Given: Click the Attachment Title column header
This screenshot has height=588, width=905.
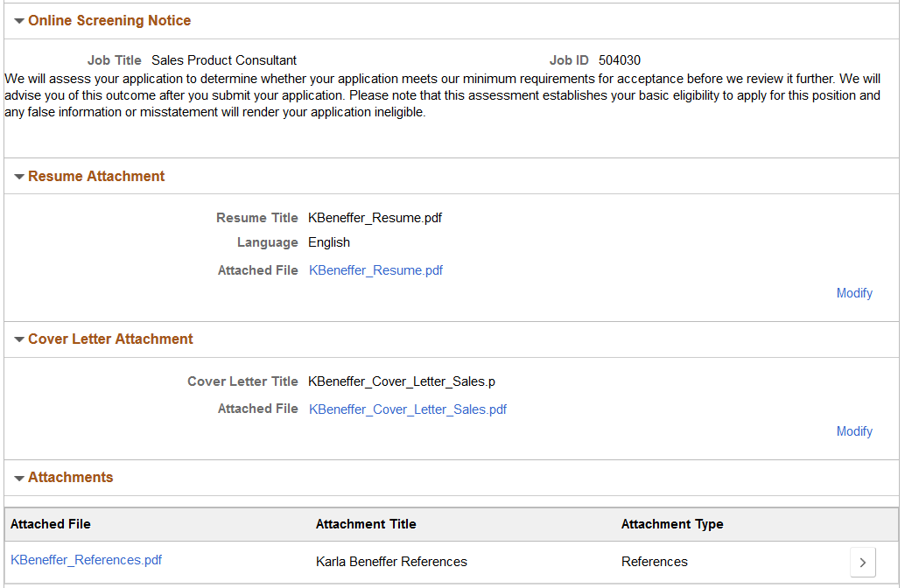Looking at the screenshot, I should point(366,524).
